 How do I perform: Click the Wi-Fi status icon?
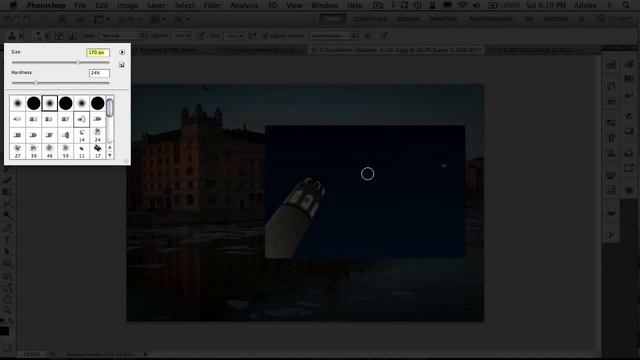coord(462,5)
